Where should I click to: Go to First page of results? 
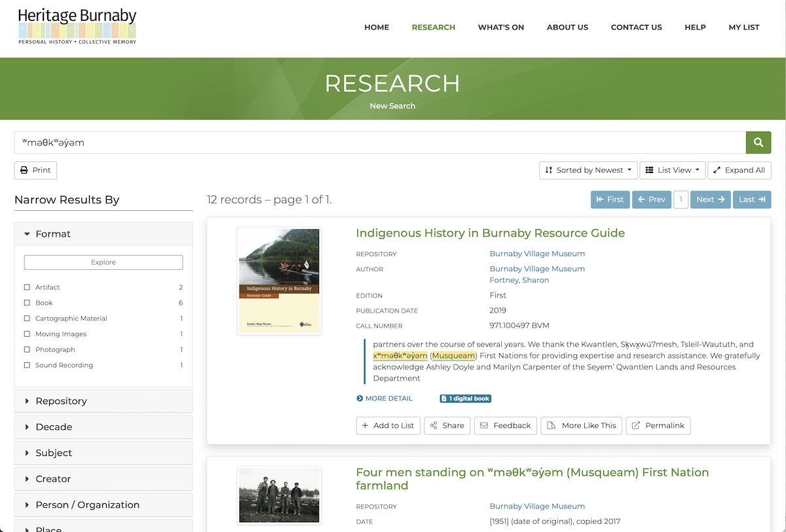[x=610, y=200]
